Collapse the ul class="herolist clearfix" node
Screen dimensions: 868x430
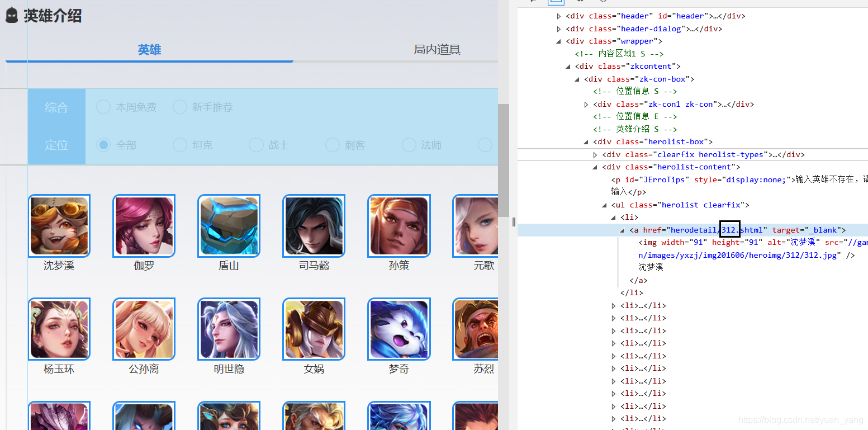[x=605, y=205]
